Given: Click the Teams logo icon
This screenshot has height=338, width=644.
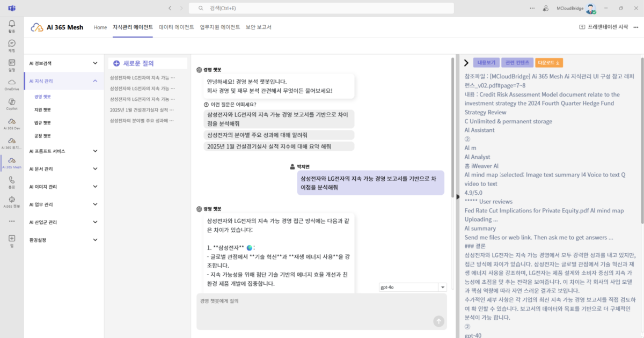Looking at the screenshot, I should 11,8.
